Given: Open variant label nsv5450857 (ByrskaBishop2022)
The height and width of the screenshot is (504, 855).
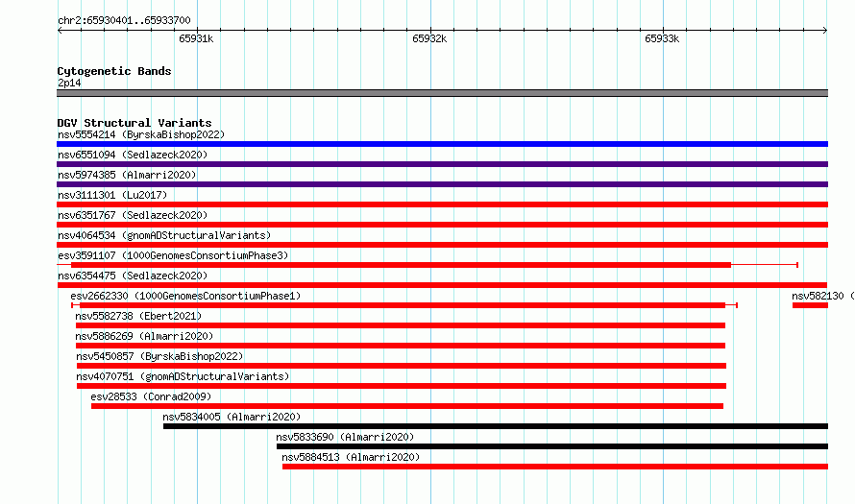Looking at the screenshot, I should coord(159,356).
